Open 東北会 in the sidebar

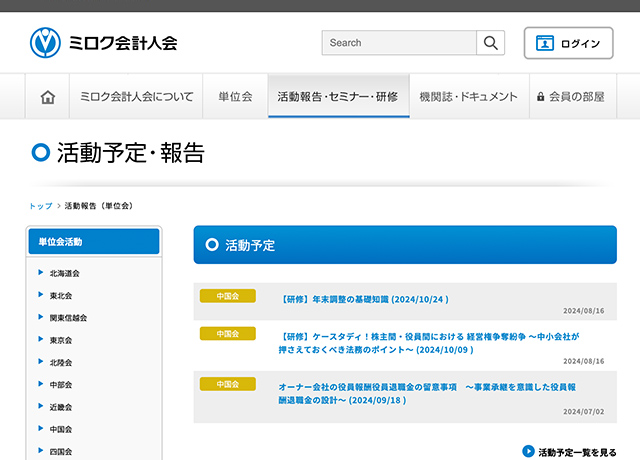61,296
